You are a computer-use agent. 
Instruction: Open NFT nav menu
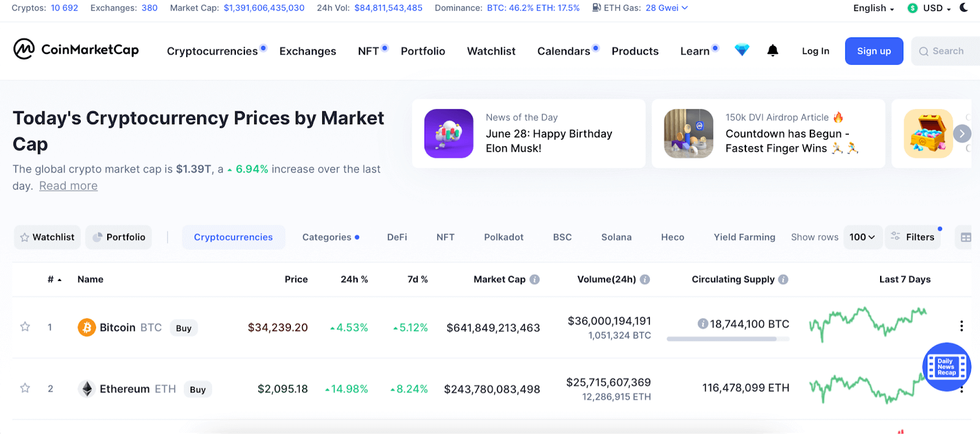369,51
